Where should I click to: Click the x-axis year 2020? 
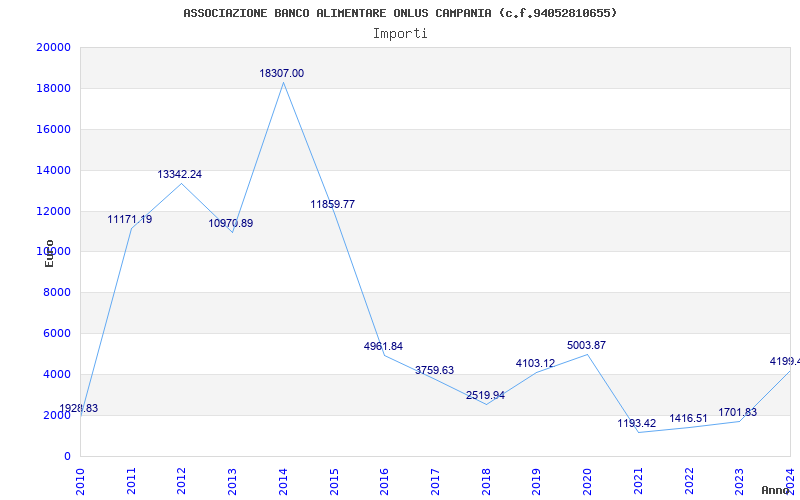pos(587,482)
